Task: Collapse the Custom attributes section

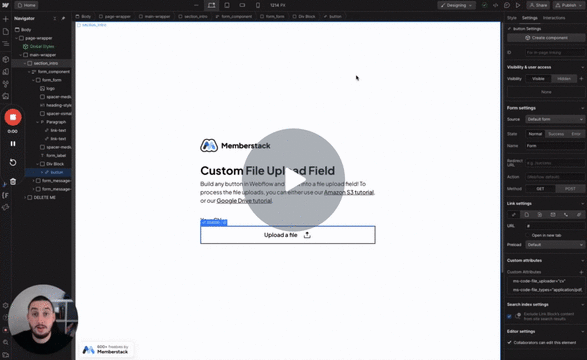Action: click(583, 260)
